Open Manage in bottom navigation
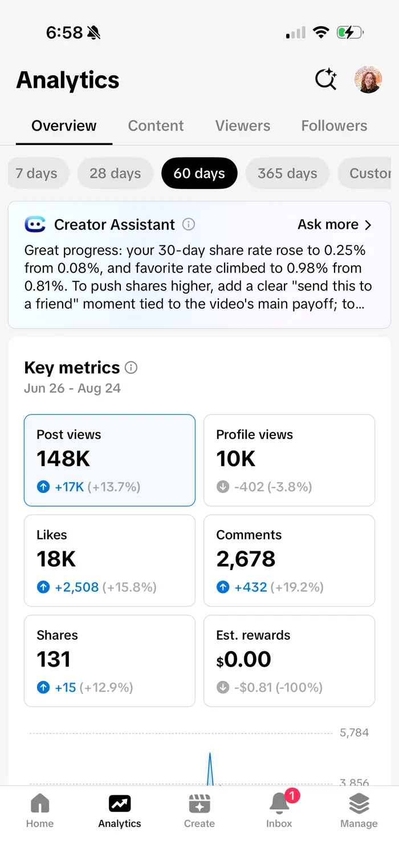The height and width of the screenshot is (868, 399). [x=359, y=812]
